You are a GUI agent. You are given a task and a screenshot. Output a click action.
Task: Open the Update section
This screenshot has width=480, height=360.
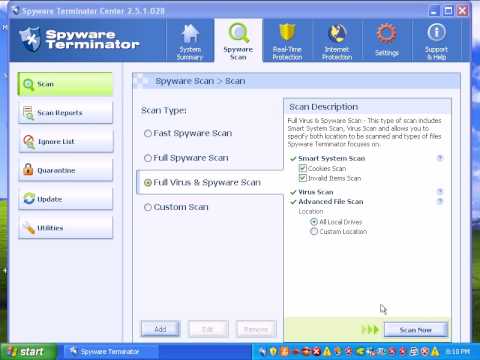(x=65, y=199)
